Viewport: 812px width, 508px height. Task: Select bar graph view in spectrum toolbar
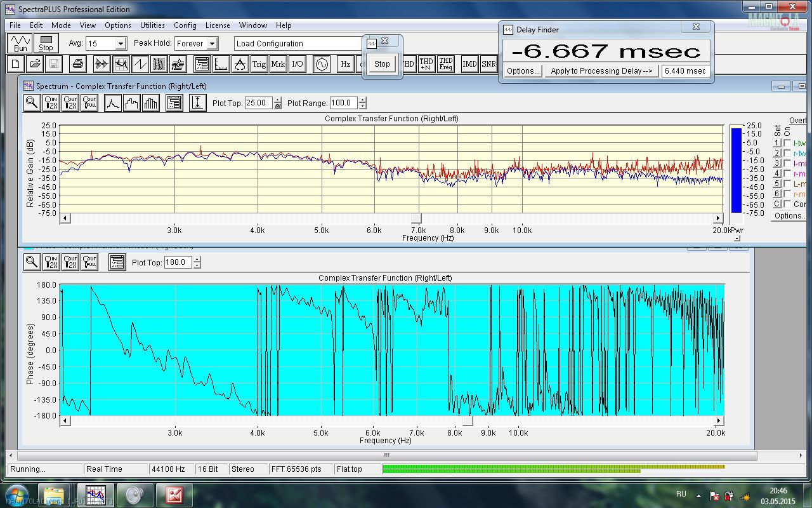(150, 103)
